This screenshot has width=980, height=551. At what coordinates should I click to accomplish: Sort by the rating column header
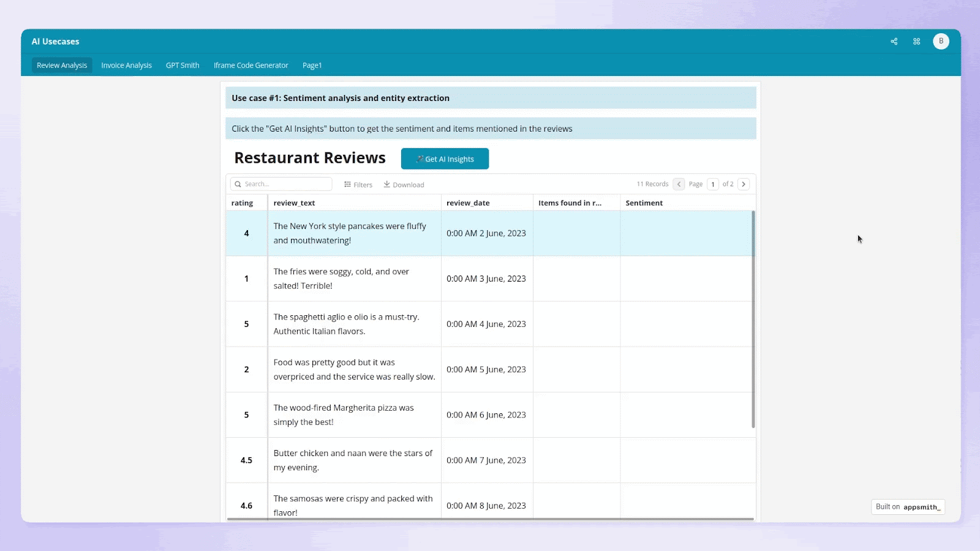tap(243, 203)
